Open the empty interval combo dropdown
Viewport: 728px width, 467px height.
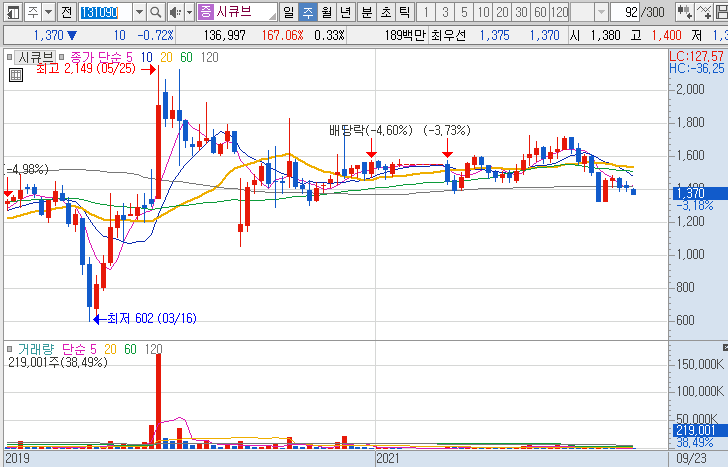click(601, 12)
